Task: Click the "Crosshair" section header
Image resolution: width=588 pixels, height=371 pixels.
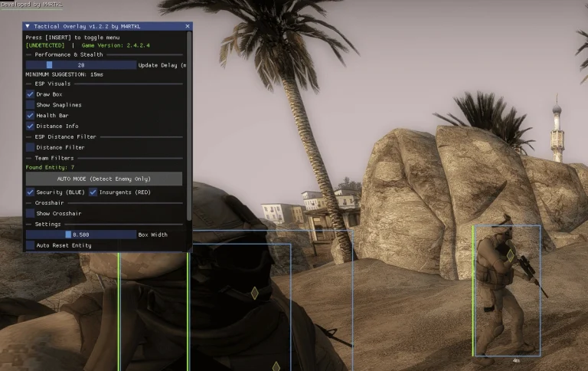Action: (49, 203)
